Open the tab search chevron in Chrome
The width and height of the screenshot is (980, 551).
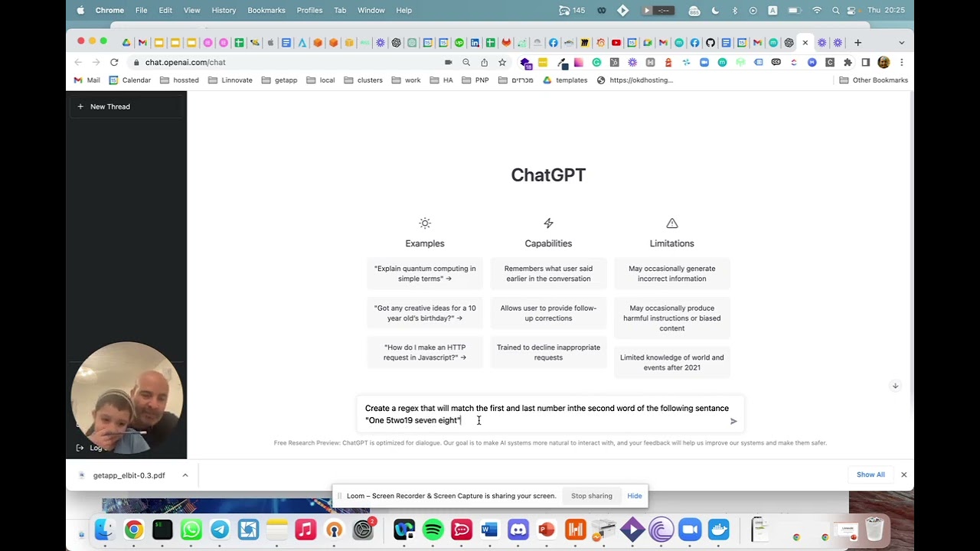901,43
